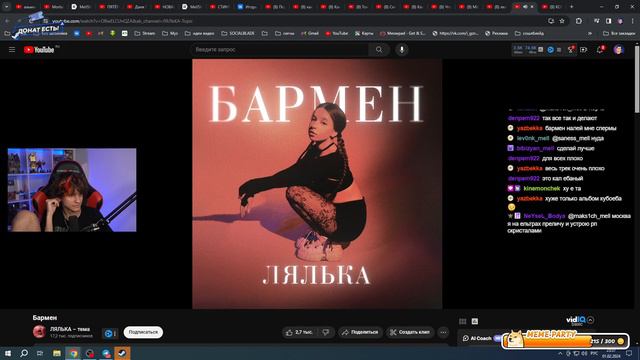
Task: Open the YouTube hamburger guide menu
Action: [12, 49]
